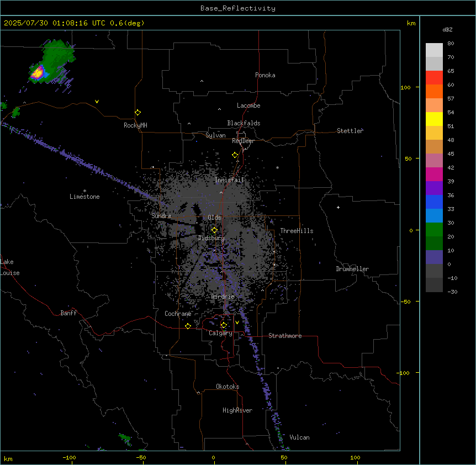
Task: Click the white plus marker west of Drumheller
Action: click(338, 207)
